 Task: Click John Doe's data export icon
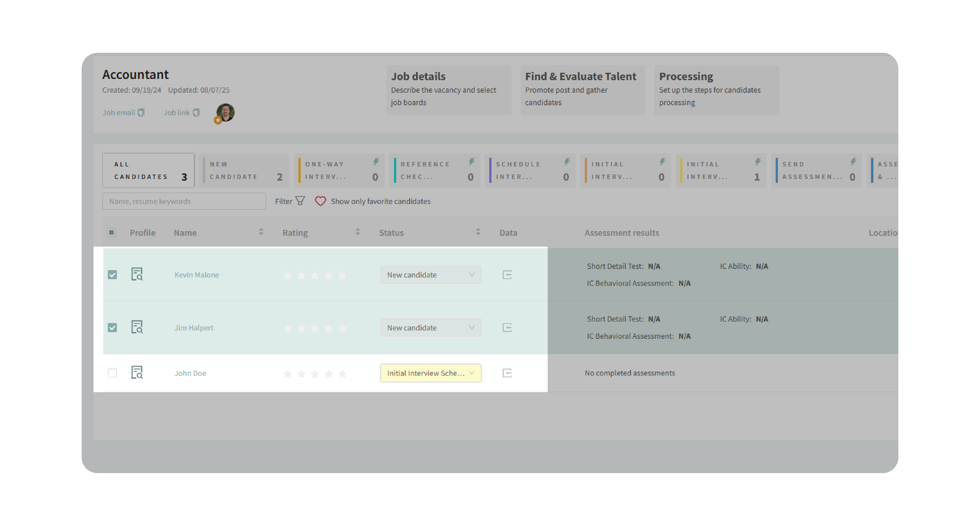(507, 373)
